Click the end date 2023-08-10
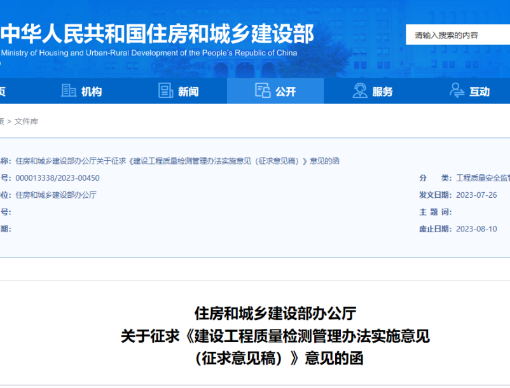510x388 pixels. (476, 229)
